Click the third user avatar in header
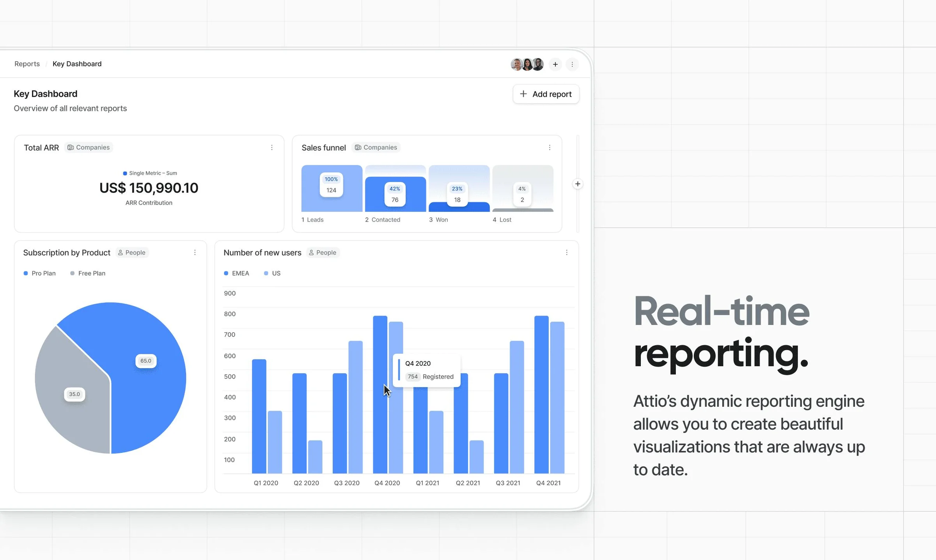 538,64
